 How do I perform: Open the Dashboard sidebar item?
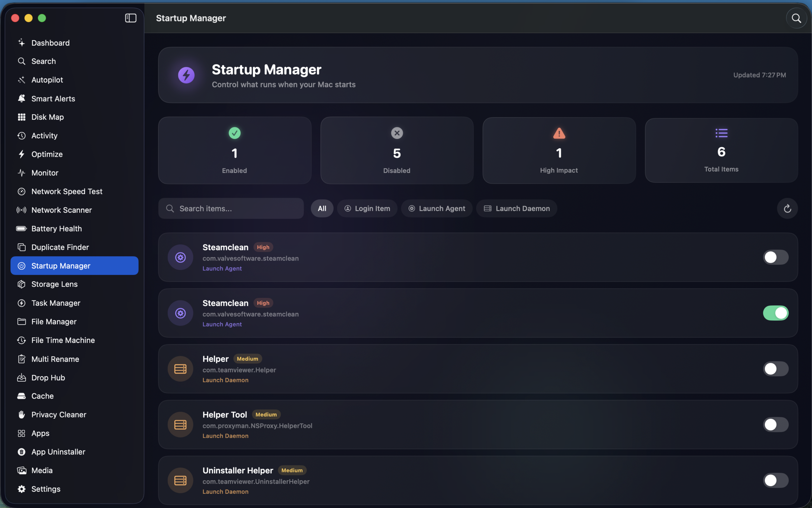pos(74,43)
